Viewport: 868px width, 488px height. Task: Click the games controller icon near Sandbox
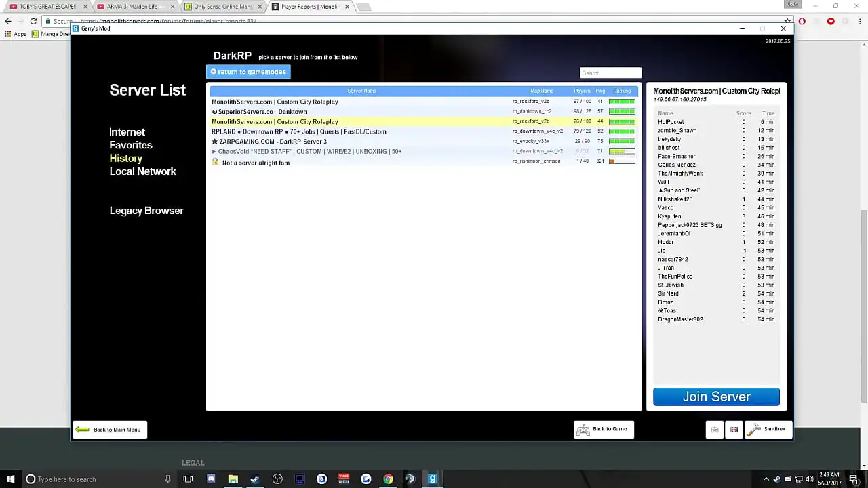714,430
